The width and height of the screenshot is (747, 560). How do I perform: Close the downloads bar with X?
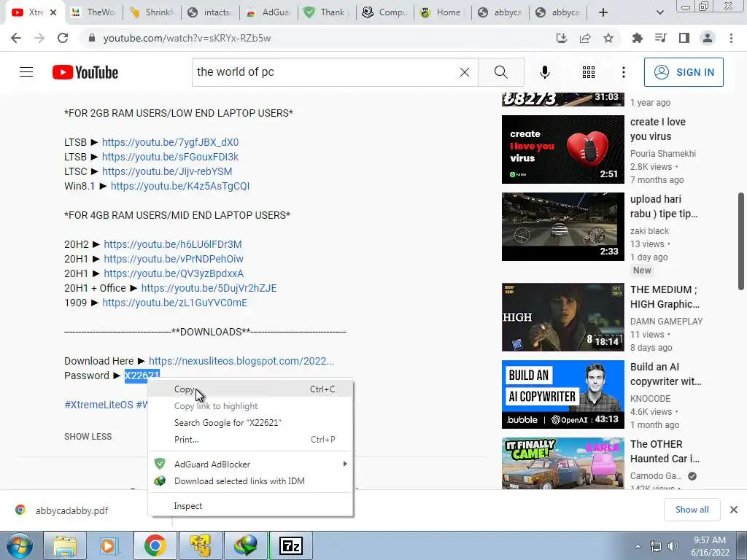[734, 510]
